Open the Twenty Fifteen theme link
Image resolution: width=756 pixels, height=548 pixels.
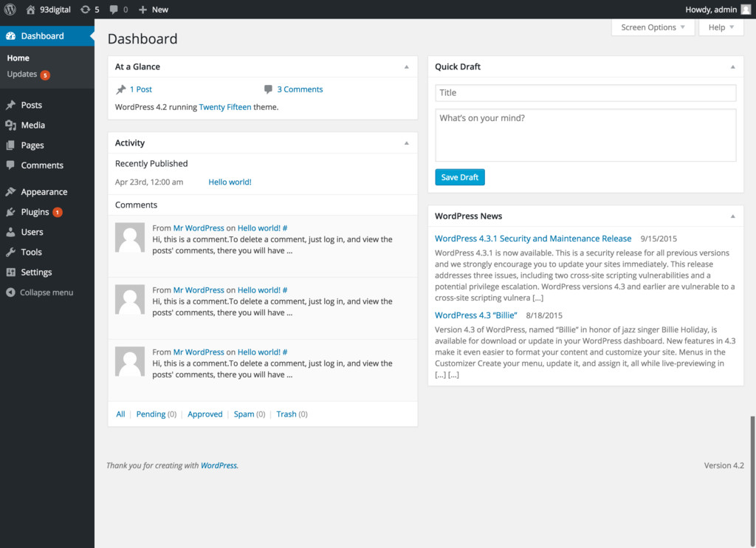(x=224, y=107)
